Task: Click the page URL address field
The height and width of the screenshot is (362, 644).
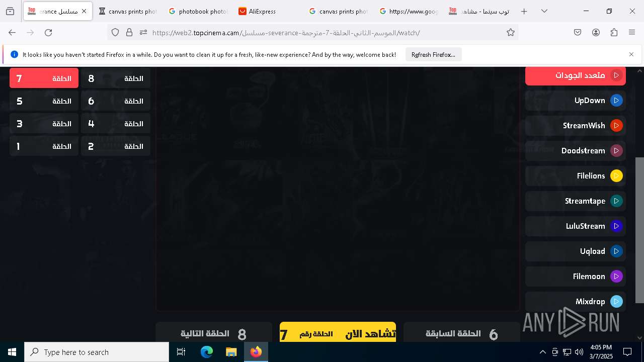Action: [x=327, y=32]
